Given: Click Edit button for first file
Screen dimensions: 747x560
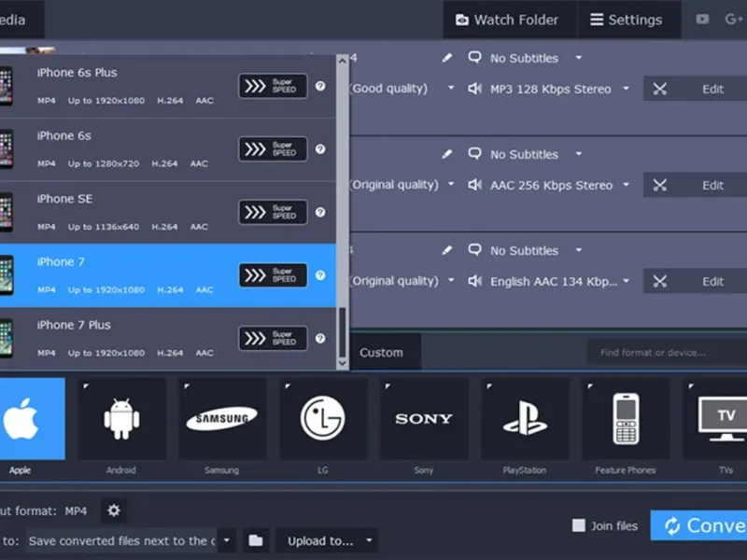Looking at the screenshot, I should tap(695, 89).
